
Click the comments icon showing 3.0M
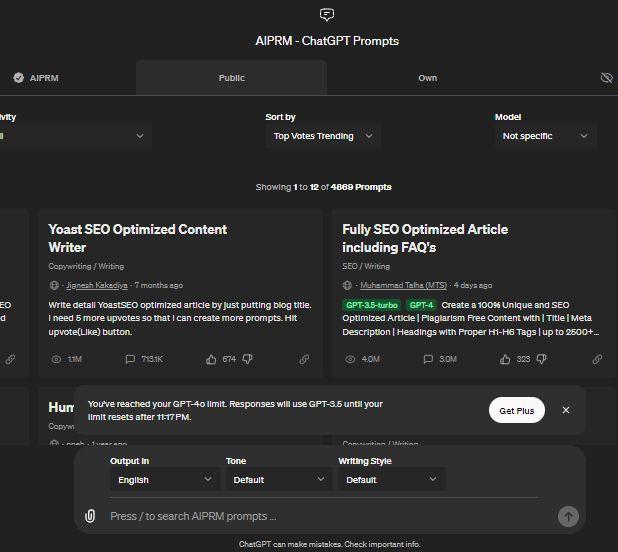(428, 359)
